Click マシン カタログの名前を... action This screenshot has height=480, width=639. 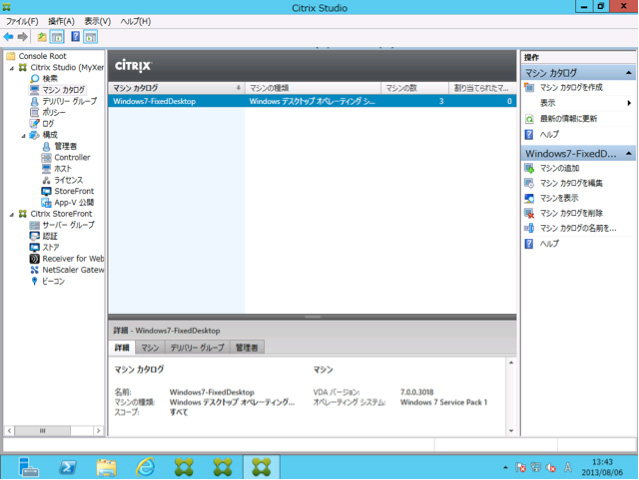578,228
